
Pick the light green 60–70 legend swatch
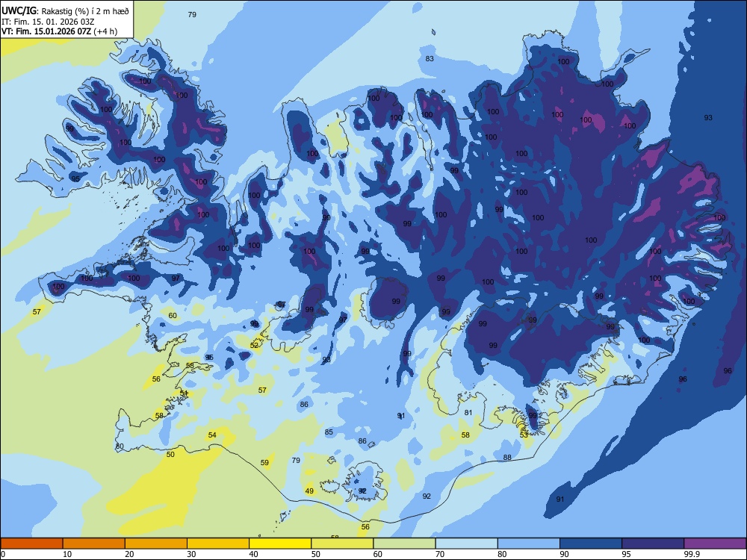[x=404, y=544]
